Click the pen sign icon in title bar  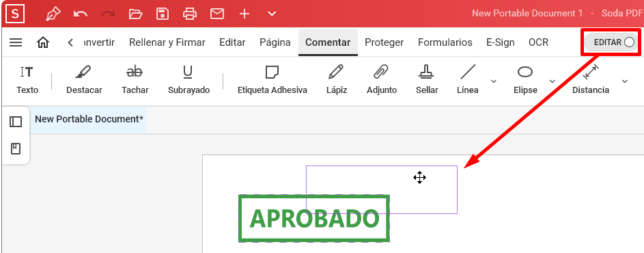point(53,14)
